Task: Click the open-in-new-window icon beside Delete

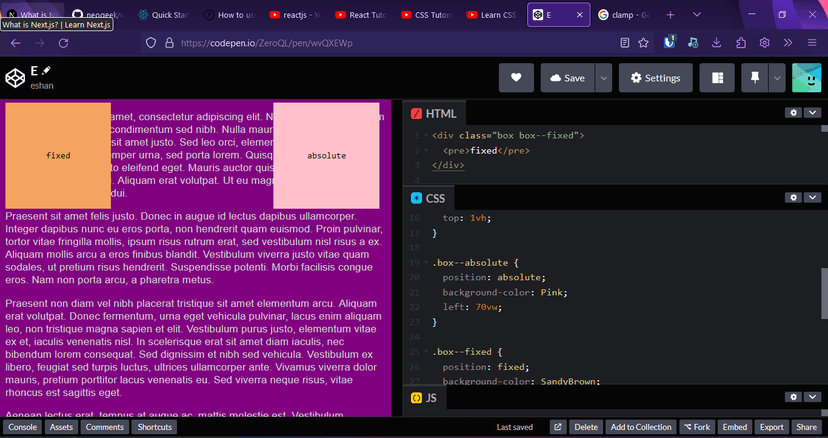Action: [558, 427]
